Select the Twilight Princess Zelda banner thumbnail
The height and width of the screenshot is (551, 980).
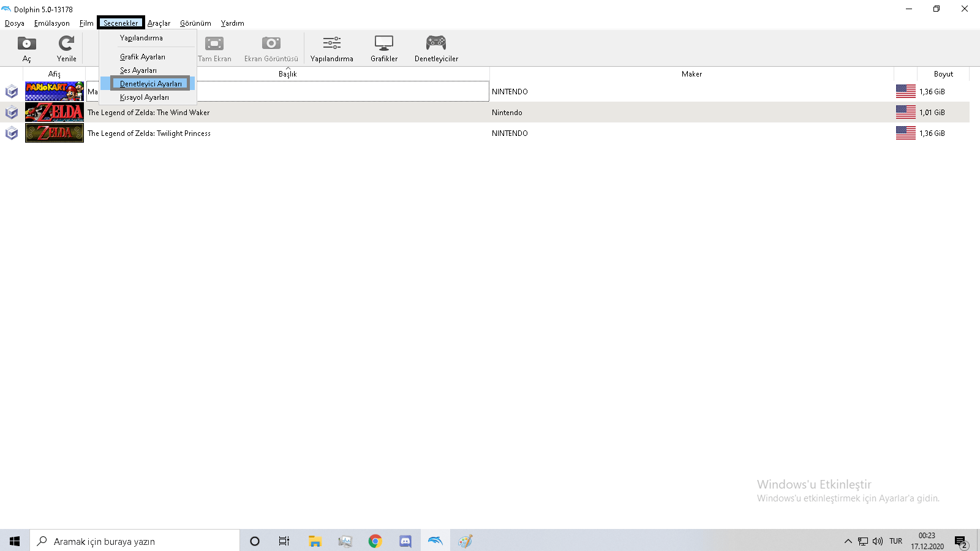(x=55, y=133)
